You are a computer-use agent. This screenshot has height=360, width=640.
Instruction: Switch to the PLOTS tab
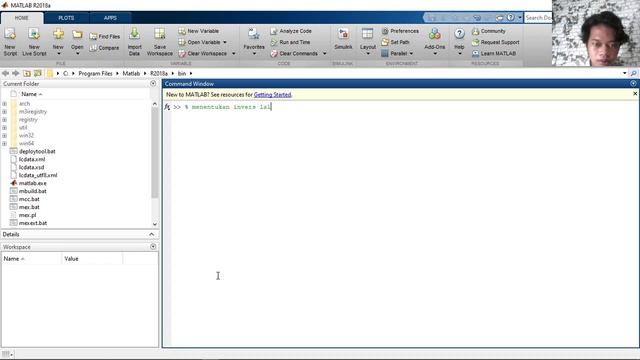66,18
